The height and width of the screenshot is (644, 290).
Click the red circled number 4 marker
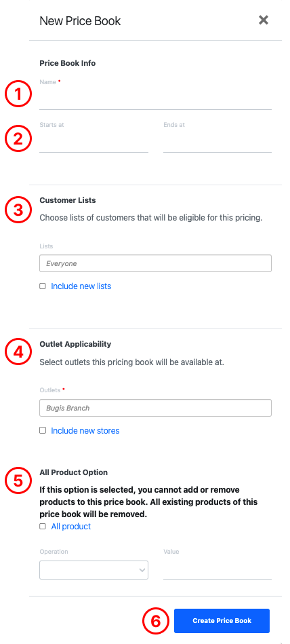pyautogui.click(x=18, y=352)
